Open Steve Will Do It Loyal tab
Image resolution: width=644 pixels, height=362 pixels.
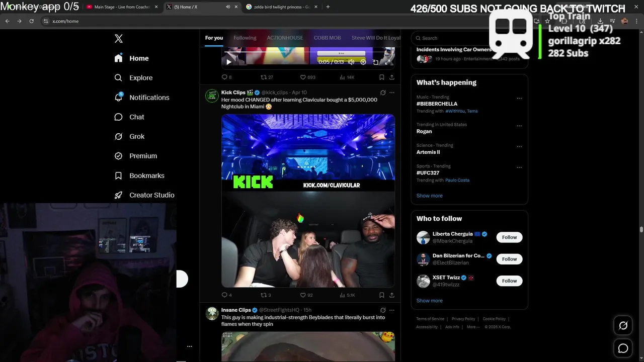coord(376,38)
